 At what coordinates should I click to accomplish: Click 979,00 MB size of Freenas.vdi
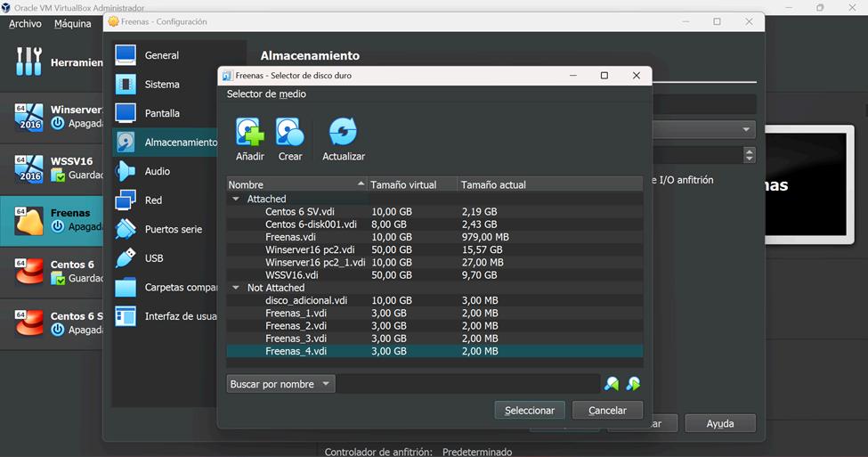click(x=485, y=237)
